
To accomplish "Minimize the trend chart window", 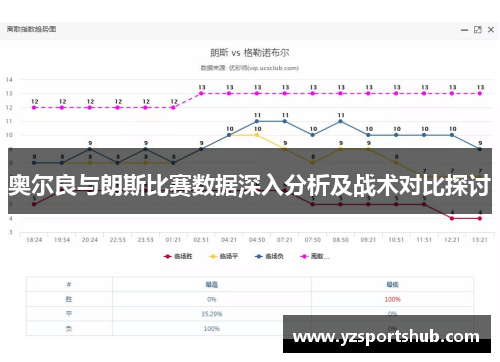I will (464, 30).
